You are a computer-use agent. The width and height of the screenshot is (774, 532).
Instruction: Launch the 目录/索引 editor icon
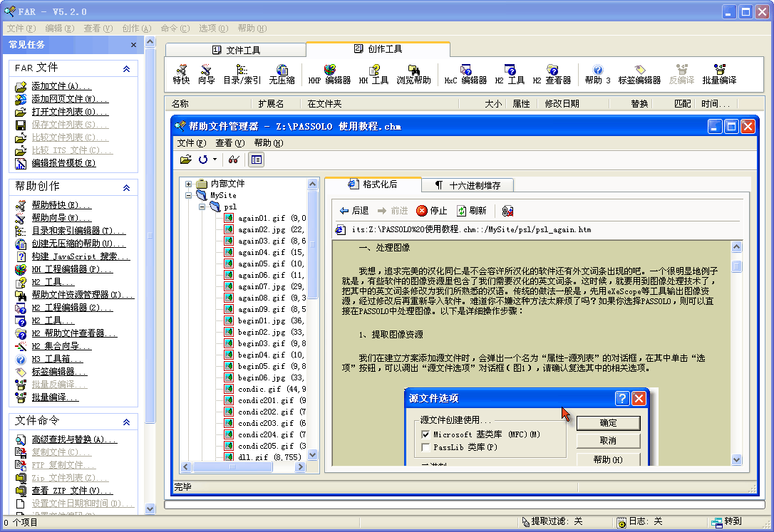coord(242,74)
